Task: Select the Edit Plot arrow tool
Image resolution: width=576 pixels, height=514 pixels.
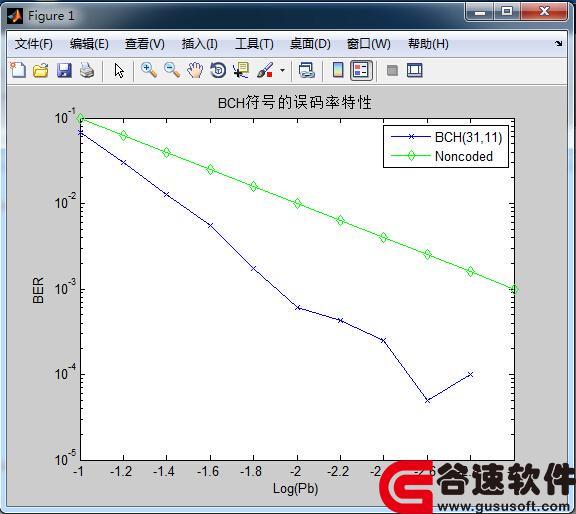Action: pyautogui.click(x=119, y=71)
